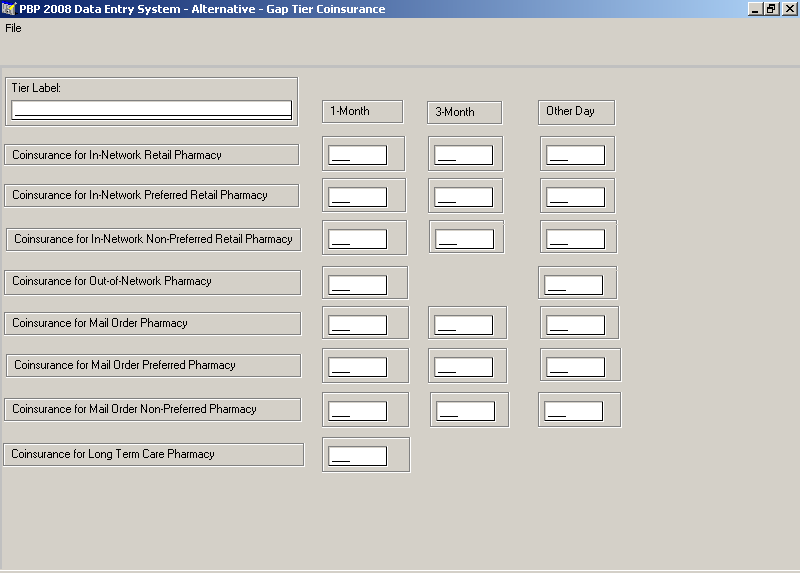
Task: Select 3-Month In-Network Preferred Retail Pharmacy field
Action: pyautogui.click(x=464, y=197)
